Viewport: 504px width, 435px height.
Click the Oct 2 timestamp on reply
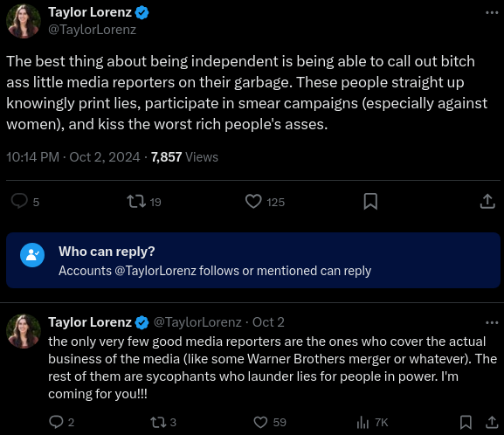268,322
